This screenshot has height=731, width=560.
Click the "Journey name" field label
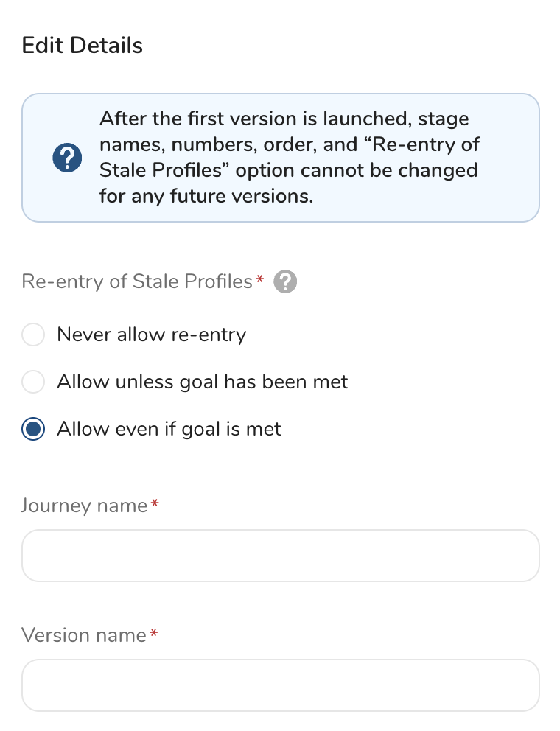84,506
